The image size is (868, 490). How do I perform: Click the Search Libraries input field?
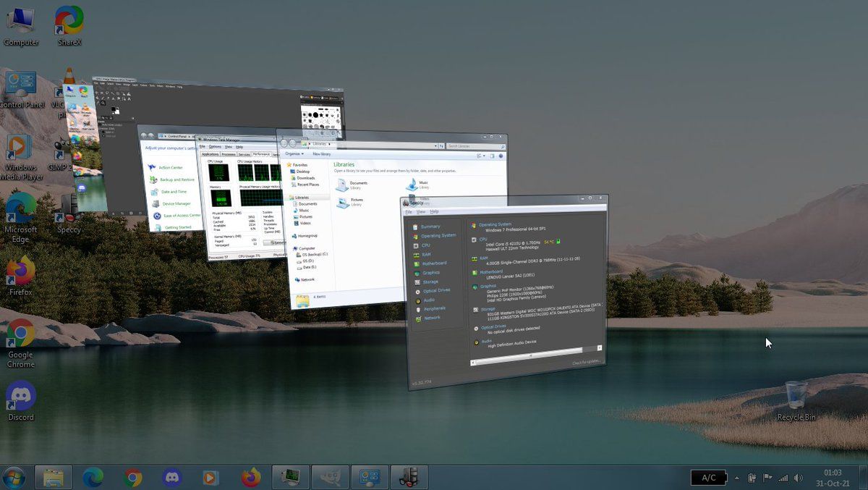(x=470, y=146)
